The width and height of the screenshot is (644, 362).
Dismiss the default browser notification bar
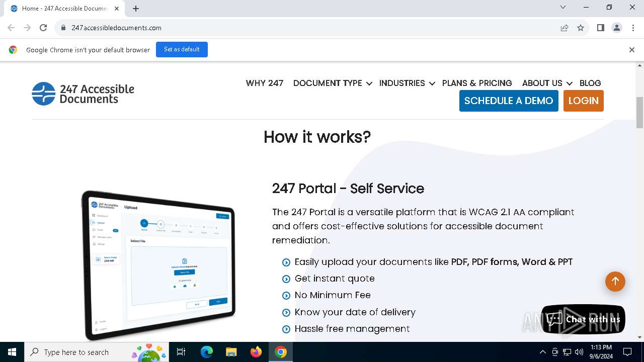pos(631,50)
